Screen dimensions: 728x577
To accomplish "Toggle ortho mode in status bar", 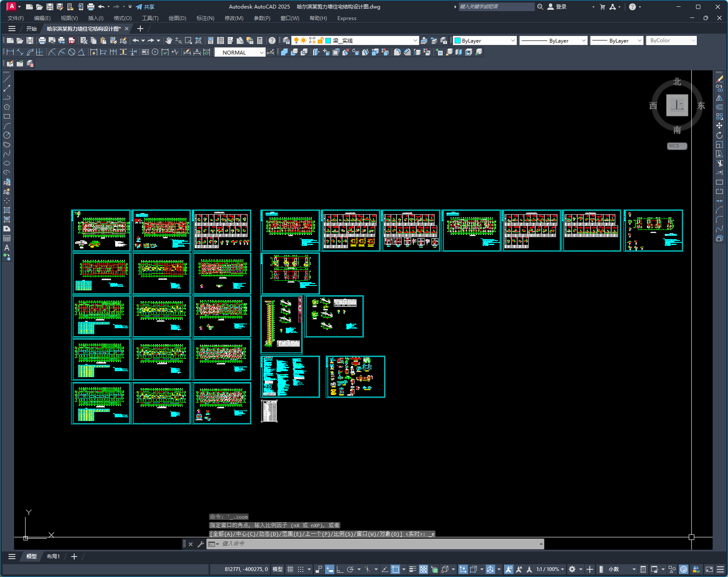I will 340,569.
